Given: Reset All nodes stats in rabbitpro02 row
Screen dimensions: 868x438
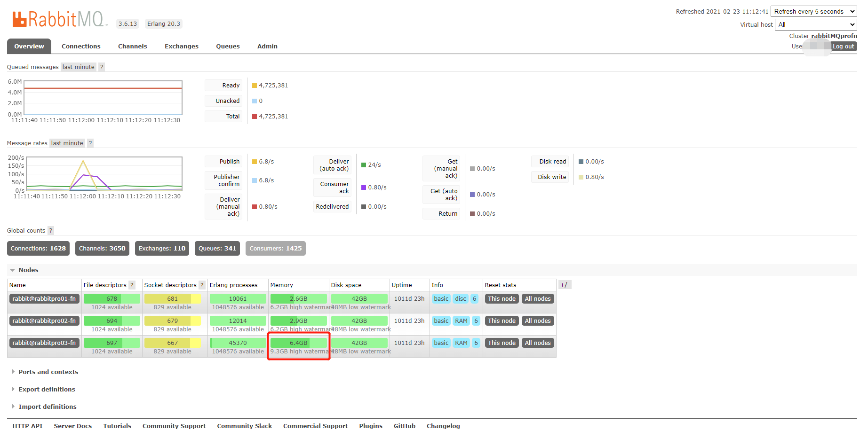Looking at the screenshot, I should point(538,321).
